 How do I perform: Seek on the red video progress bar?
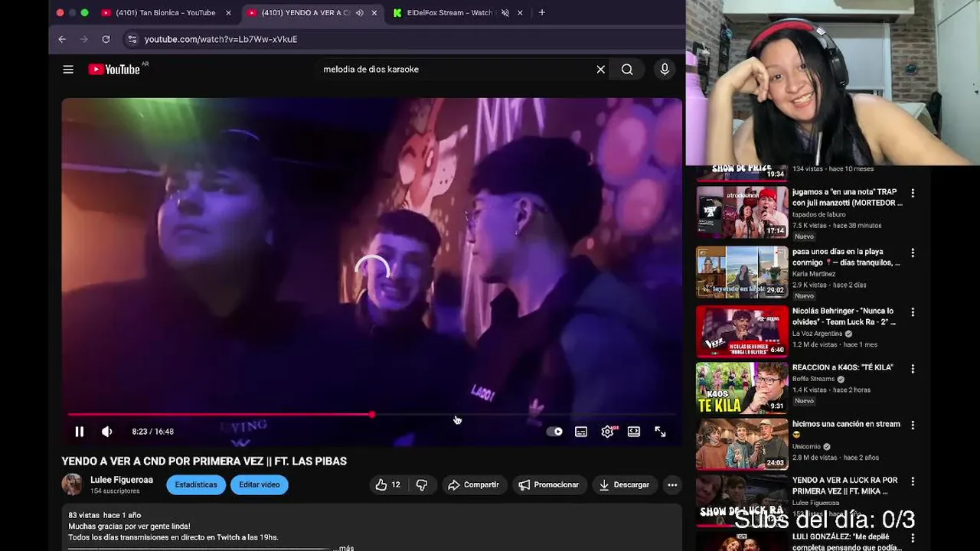371,415
